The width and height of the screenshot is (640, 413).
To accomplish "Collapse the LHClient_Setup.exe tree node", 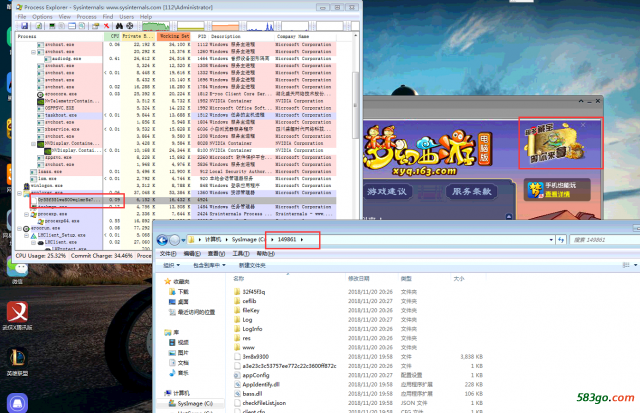I will point(27,235).
